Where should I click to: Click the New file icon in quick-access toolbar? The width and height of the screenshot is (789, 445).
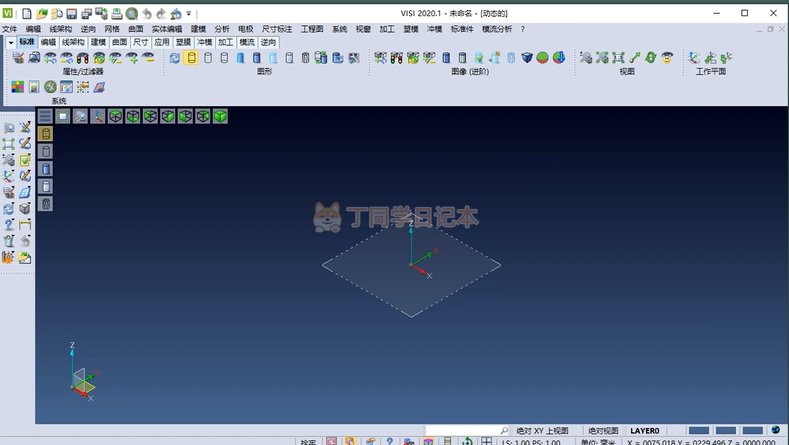pyautogui.click(x=27, y=14)
